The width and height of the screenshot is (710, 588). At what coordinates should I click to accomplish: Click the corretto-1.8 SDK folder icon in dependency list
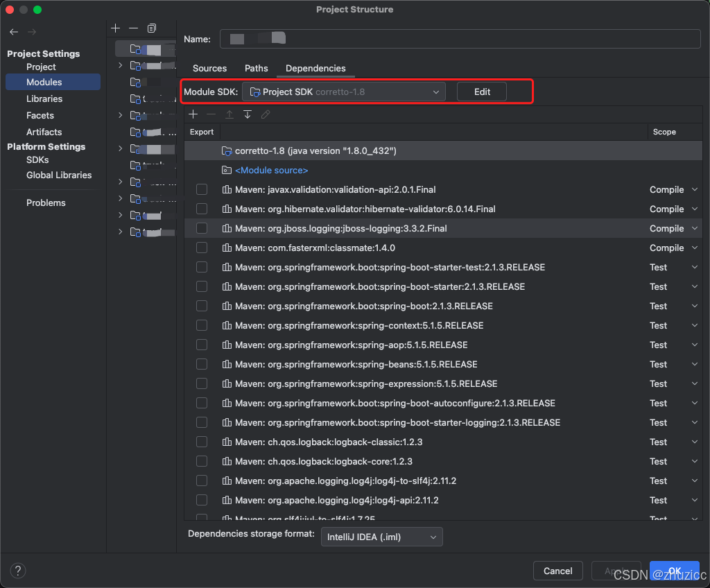[x=227, y=151]
